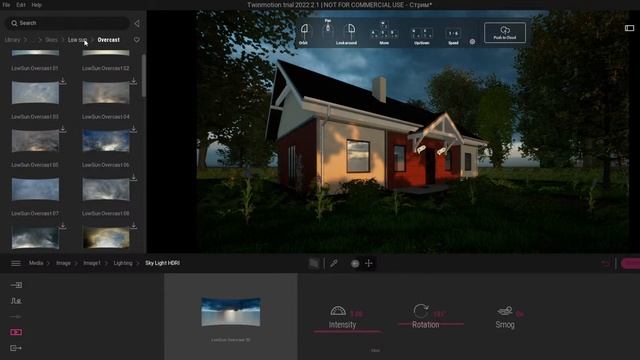Click the Move keys hint
Screen dimensions: 640x360
(x=384, y=33)
